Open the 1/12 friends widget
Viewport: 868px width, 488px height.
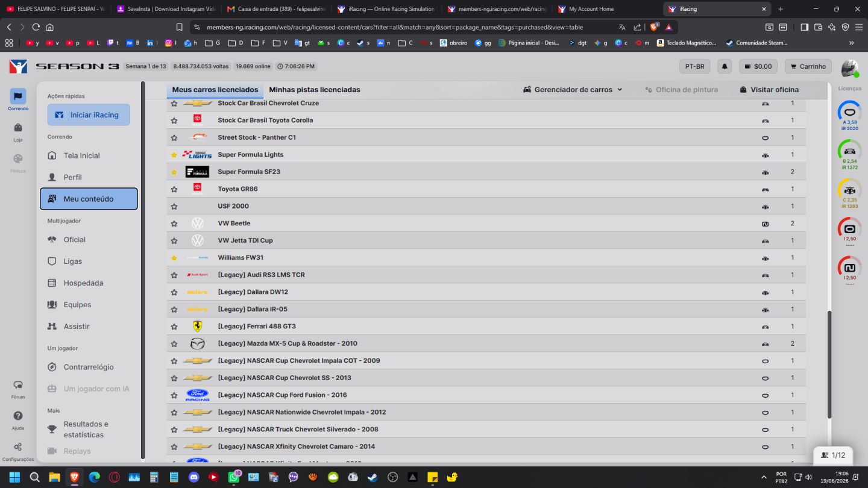tap(832, 455)
